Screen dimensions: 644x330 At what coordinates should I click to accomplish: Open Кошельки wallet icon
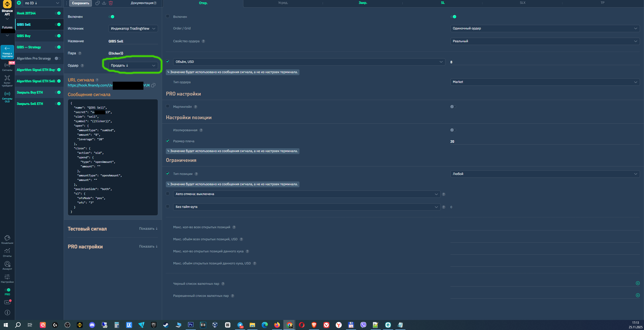(7, 240)
